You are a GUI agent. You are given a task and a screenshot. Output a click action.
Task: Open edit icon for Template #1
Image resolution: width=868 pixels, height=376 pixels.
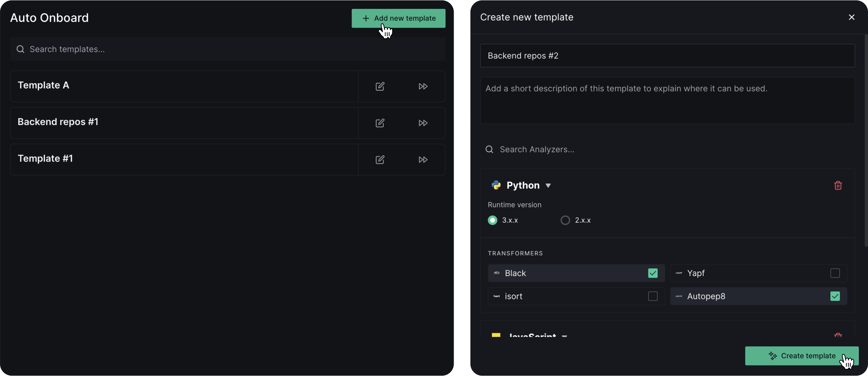380,160
